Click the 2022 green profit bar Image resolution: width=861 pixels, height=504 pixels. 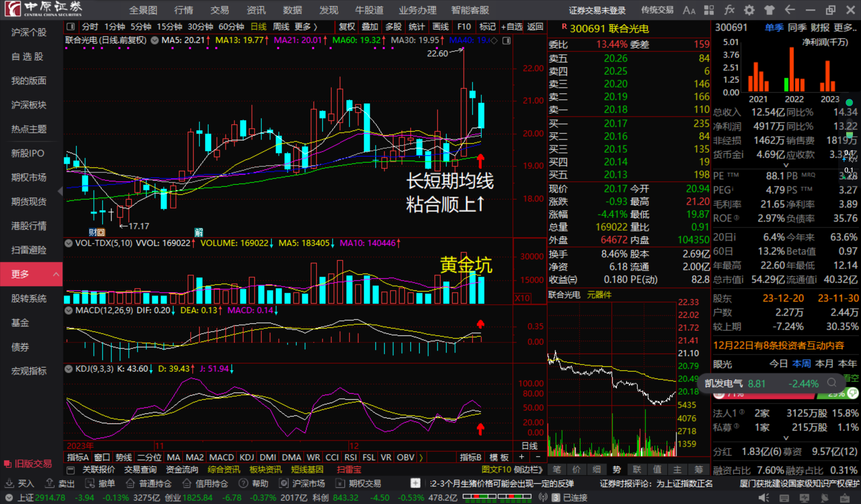pyautogui.click(x=786, y=84)
